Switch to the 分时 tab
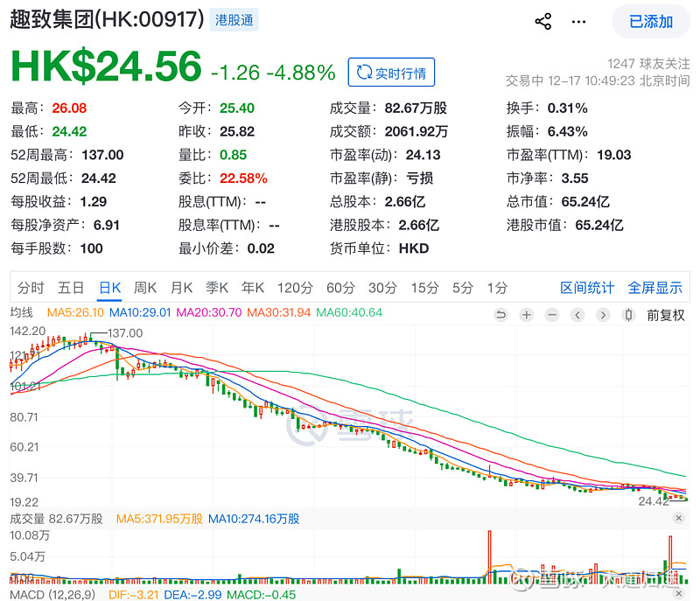Viewport: 700px width, 601px height. point(31,288)
